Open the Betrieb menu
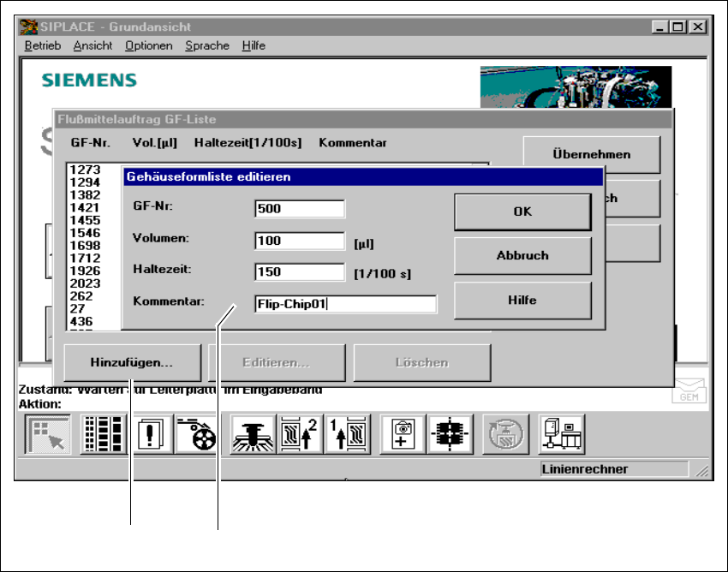This screenshot has height=572, width=728. (43, 45)
